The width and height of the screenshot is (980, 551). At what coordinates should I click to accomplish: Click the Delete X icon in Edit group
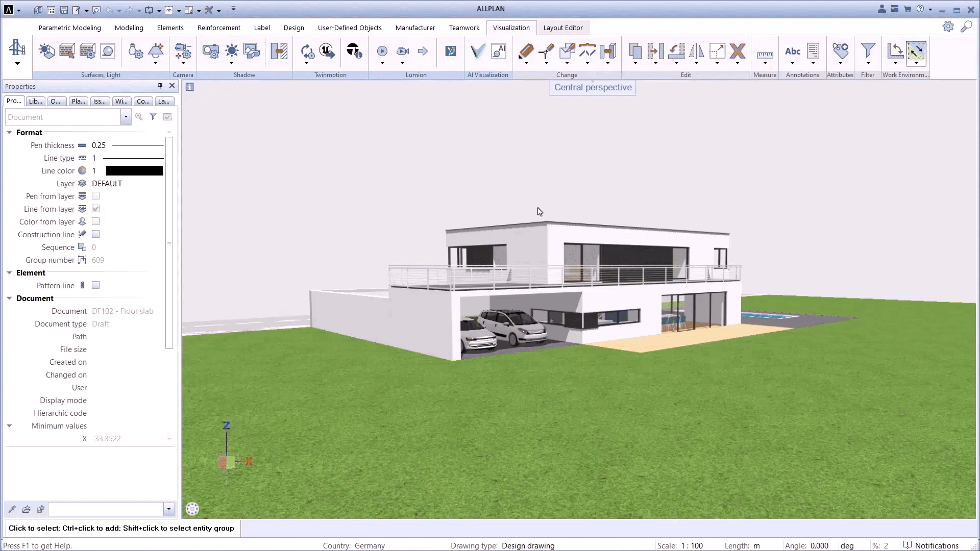tap(737, 51)
